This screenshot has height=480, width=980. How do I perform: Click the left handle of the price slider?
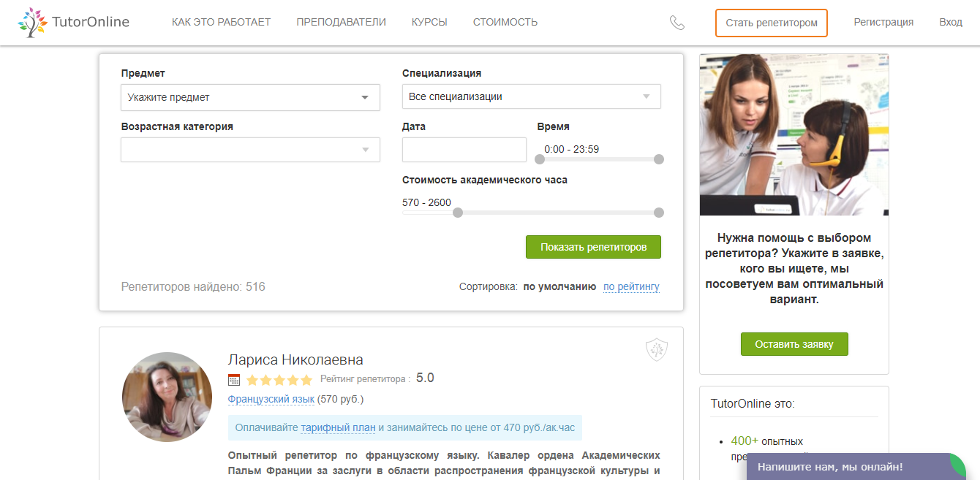459,213
